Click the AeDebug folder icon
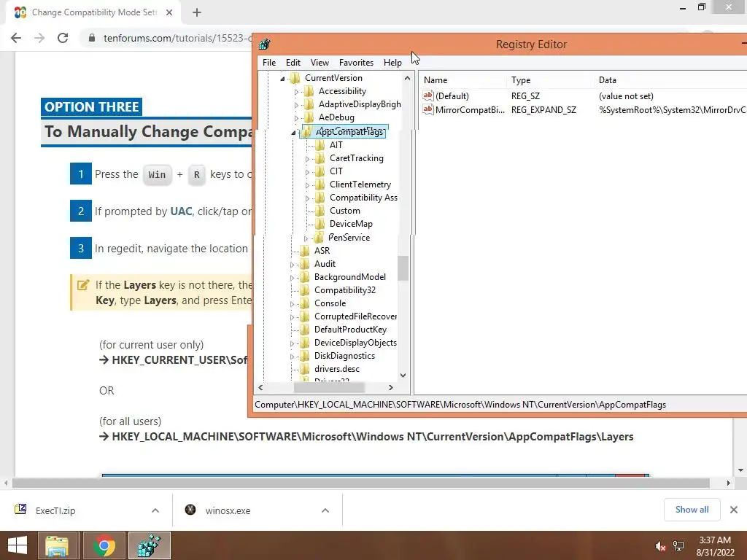The image size is (747, 560). 309,117
